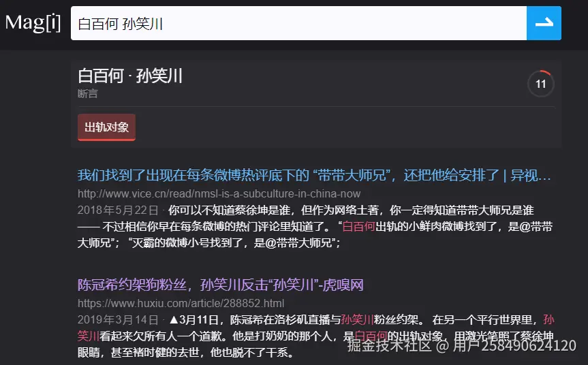Click highlighted 孙笑川 before 粉丝约架
Viewport: 588px width, 365px height.
(x=358, y=319)
